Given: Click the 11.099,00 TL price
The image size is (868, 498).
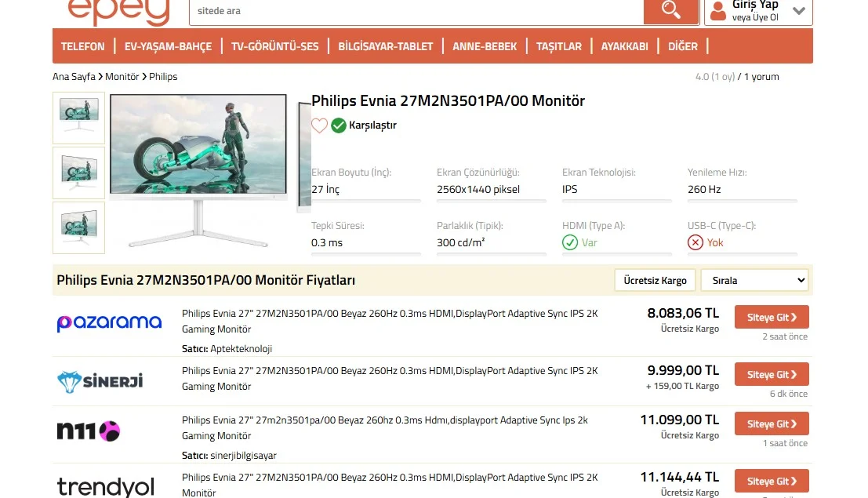Looking at the screenshot, I should pyautogui.click(x=680, y=420).
